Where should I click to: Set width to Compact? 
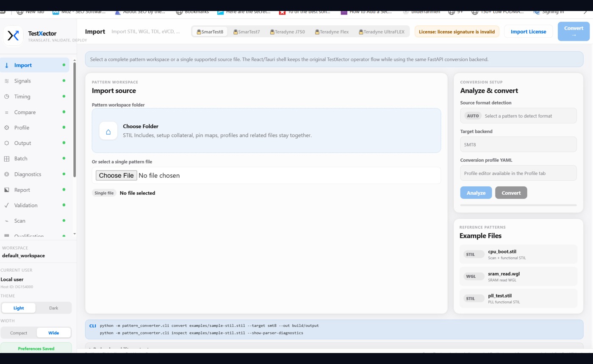[19, 333]
